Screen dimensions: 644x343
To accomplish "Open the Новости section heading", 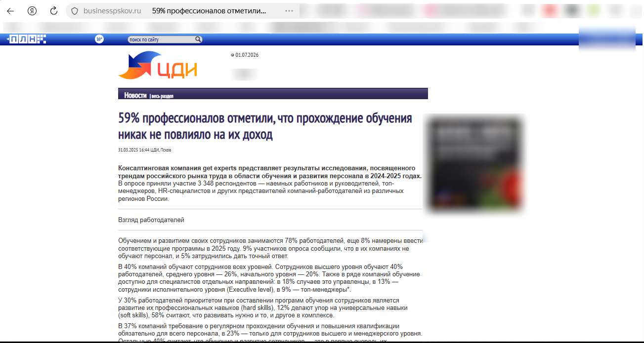I will point(135,95).
